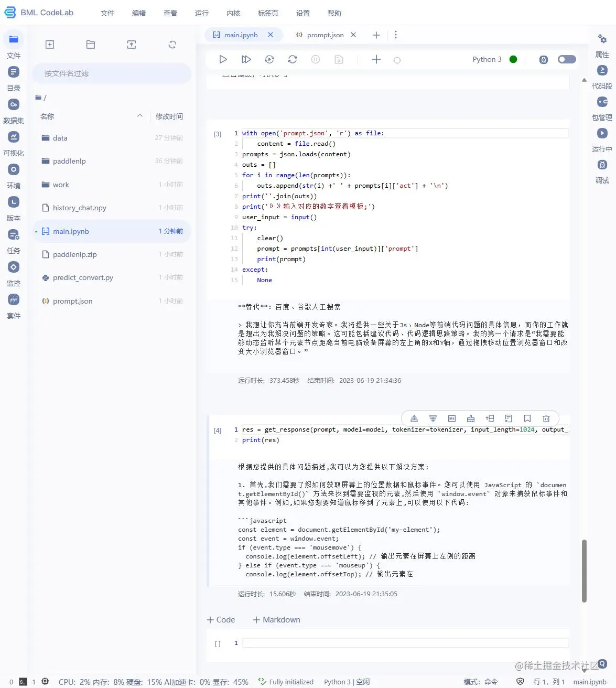Insert a new cell with the plus icon

(x=376, y=59)
